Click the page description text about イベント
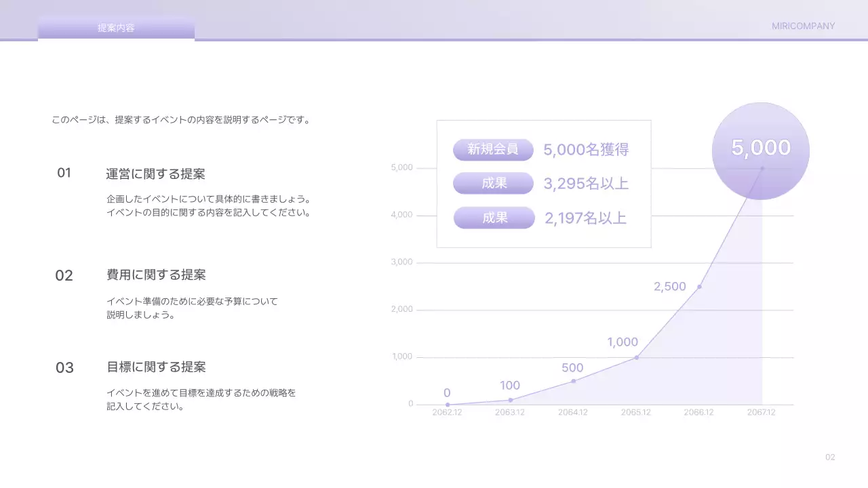This screenshot has height=488, width=868. click(180, 119)
